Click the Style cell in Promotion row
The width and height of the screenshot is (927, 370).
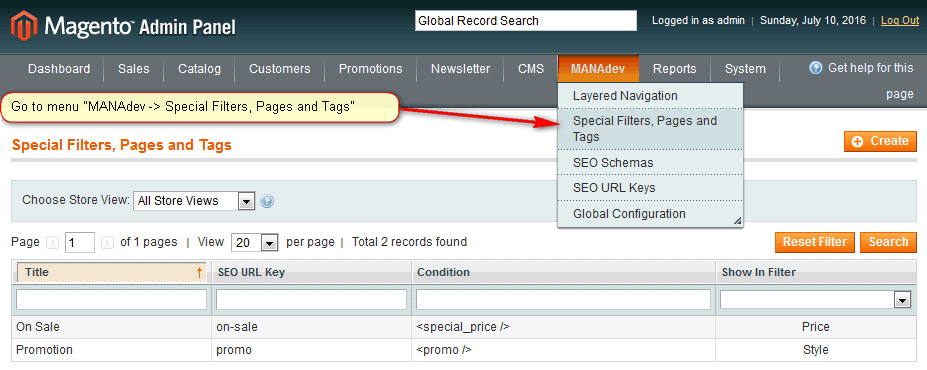point(816,350)
